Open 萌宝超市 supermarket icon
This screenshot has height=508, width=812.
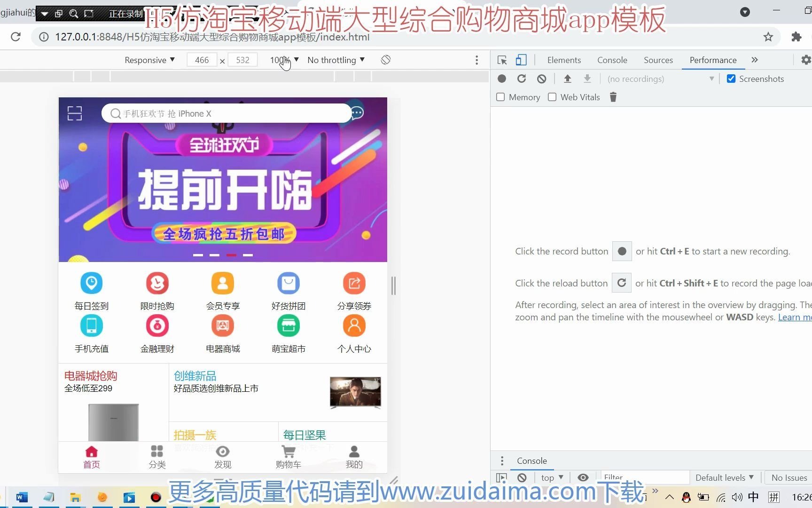pyautogui.click(x=289, y=325)
